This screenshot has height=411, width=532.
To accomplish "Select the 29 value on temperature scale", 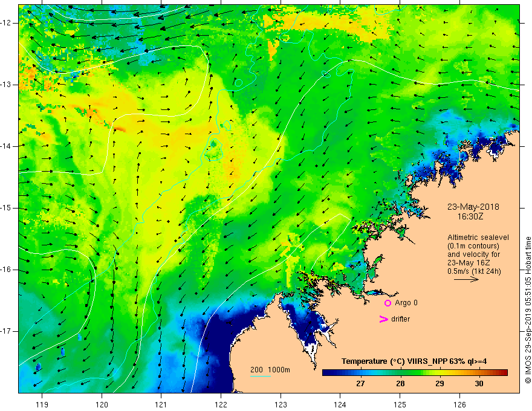I will click(x=440, y=384).
